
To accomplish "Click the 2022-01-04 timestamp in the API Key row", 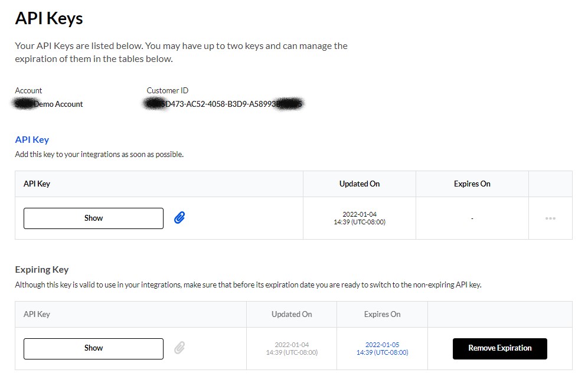I will pyautogui.click(x=359, y=218).
